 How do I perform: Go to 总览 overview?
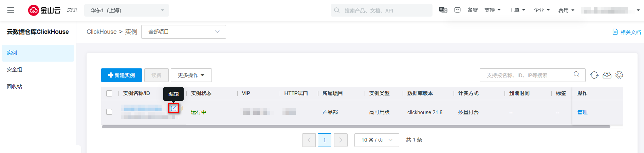pyautogui.click(x=72, y=10)
